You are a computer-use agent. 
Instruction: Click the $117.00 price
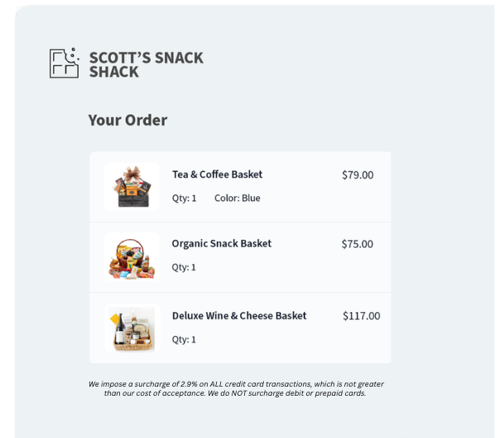coord(362,315)
